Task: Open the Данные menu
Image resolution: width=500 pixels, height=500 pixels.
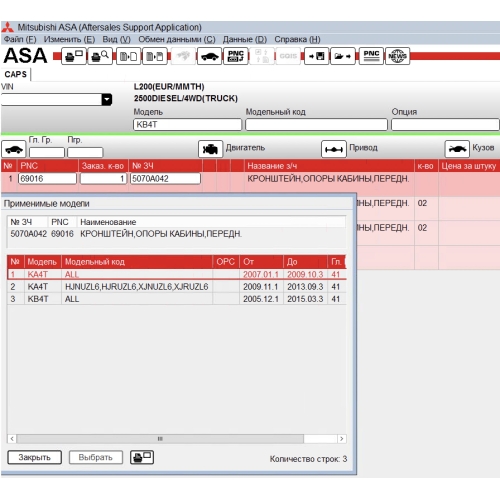Action: [x=245, y=39]
